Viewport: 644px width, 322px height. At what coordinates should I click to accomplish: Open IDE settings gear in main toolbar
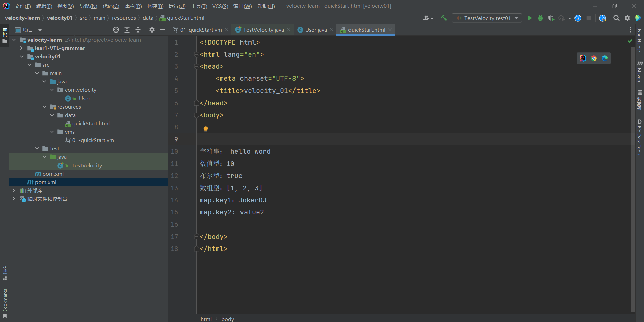pos(627,18)
